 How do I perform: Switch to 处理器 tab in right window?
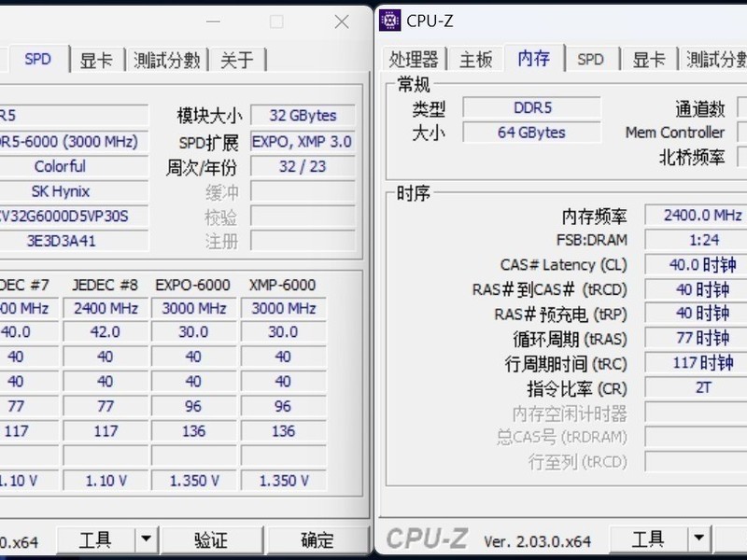(414, 60)
